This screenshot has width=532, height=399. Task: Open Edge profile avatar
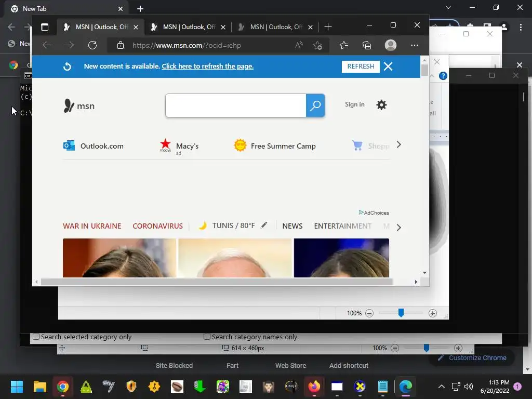(x=391, y=45)
